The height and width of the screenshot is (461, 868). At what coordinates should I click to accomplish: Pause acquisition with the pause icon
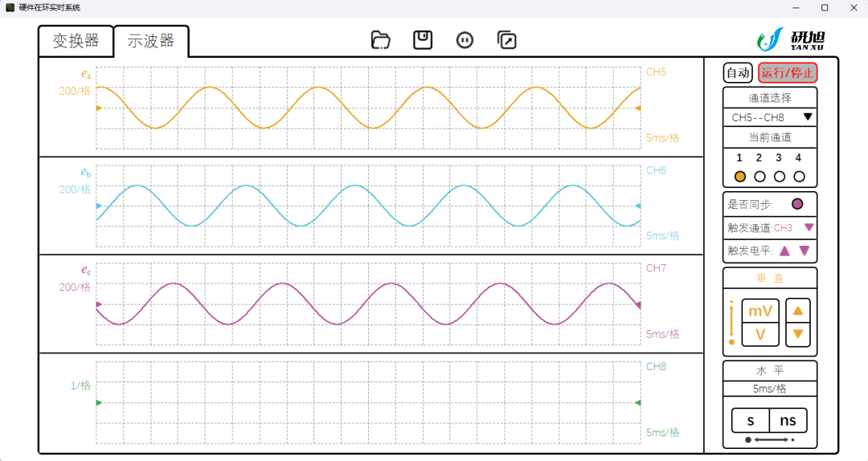pyautogui.click(x=465, y=40)
